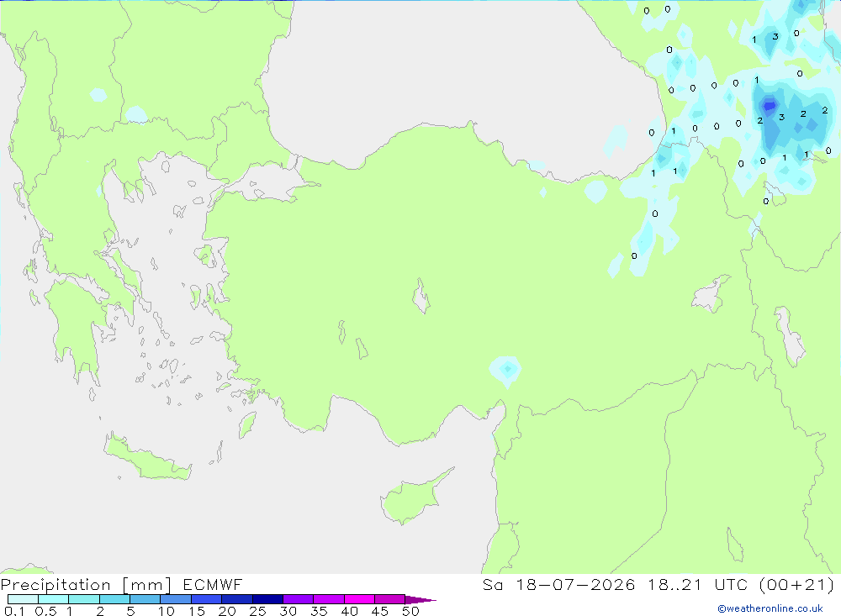This screenshot has height=616, width=841.
Task: Click the "18-07-2026" forecast date
Action: [x=575, y=584]
